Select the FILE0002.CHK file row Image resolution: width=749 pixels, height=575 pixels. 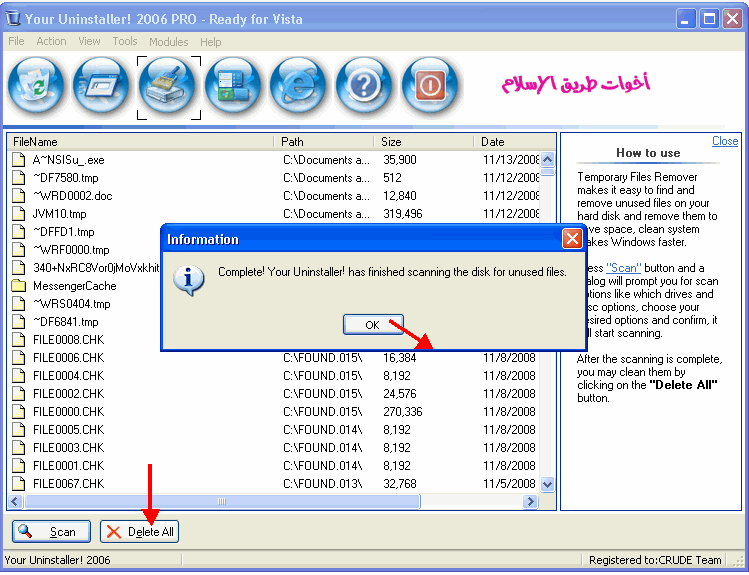point(274,394)
